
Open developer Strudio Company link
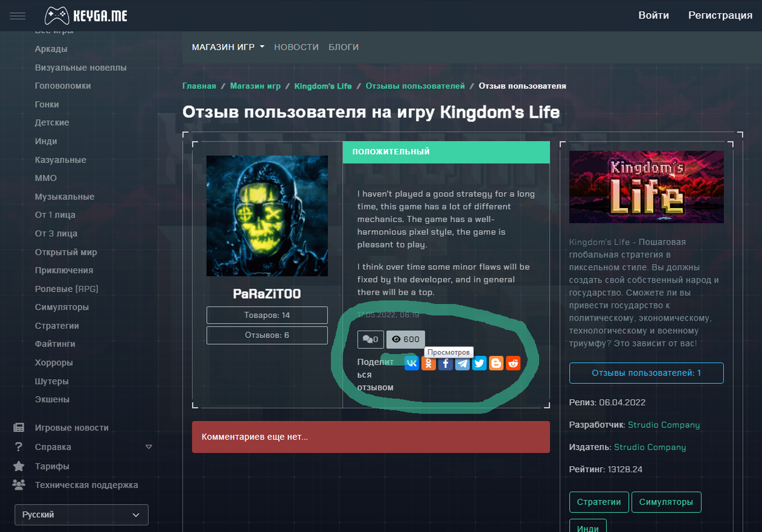pos(664,425)
